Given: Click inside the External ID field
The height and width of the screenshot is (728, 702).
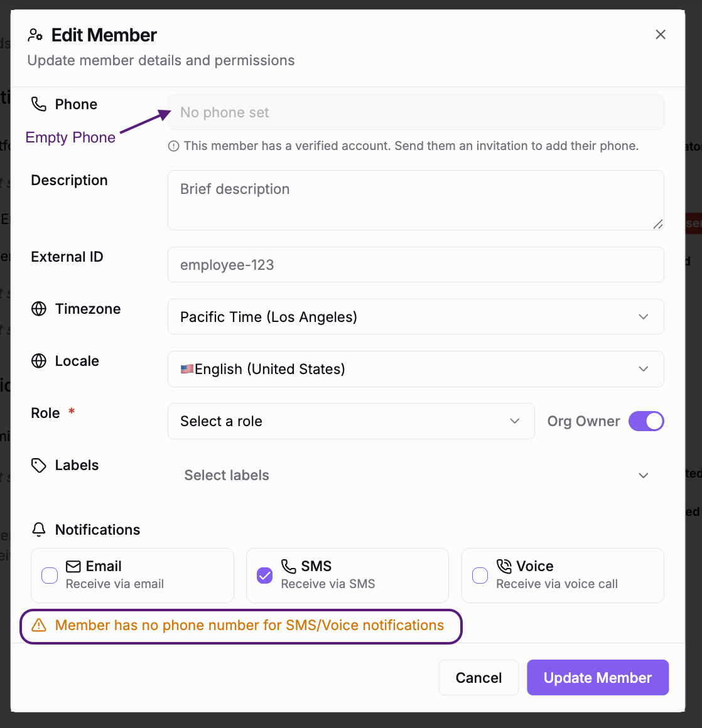Looking at the screenshot, I should [416, 264].
